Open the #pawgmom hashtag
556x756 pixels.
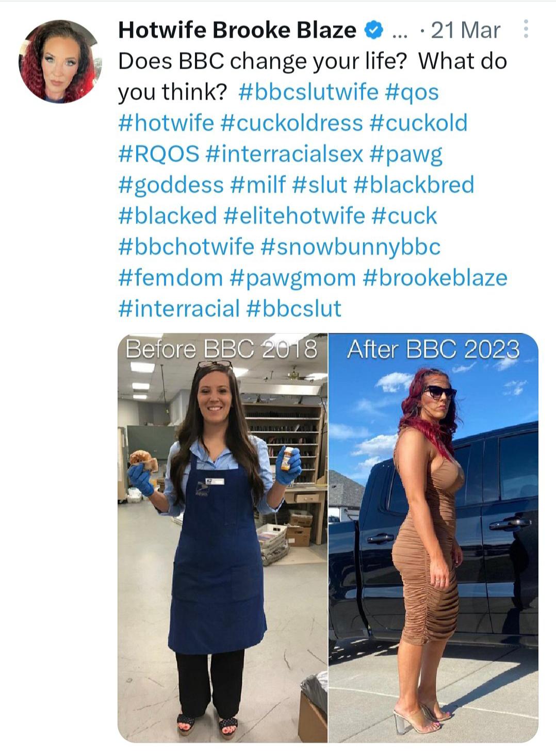[292, 279]
